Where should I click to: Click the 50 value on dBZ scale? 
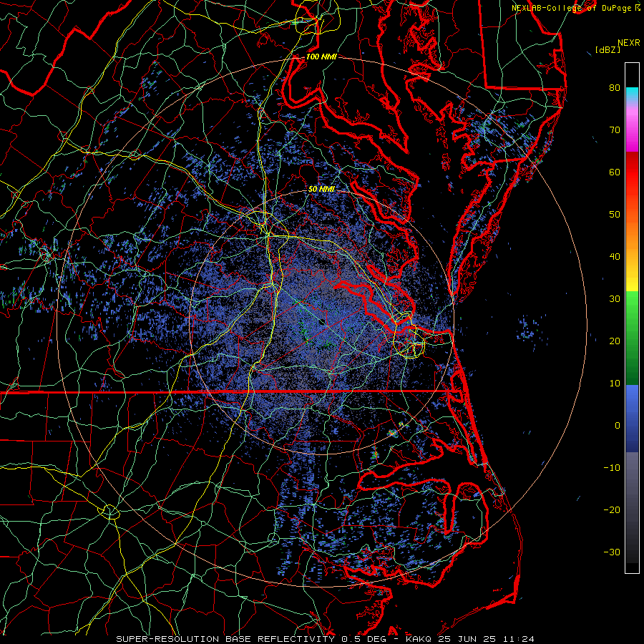pos(615,215)
